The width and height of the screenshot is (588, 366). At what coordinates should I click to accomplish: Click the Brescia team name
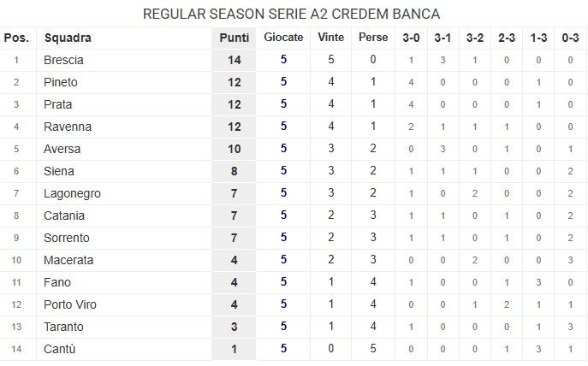64,60
